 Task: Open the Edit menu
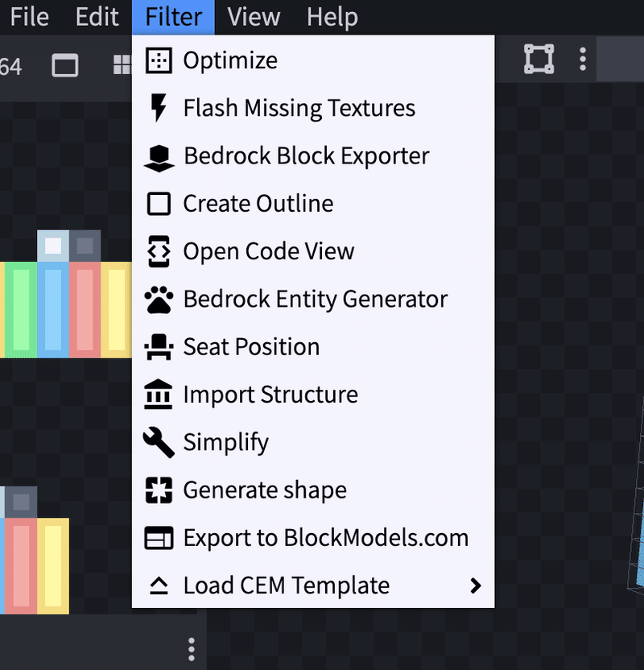97,17
